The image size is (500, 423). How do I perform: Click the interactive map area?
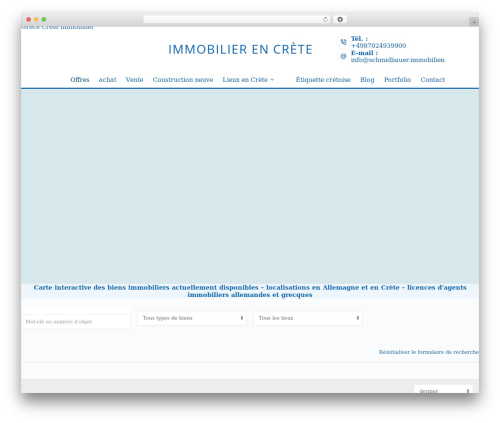click(x=250, y=186)
